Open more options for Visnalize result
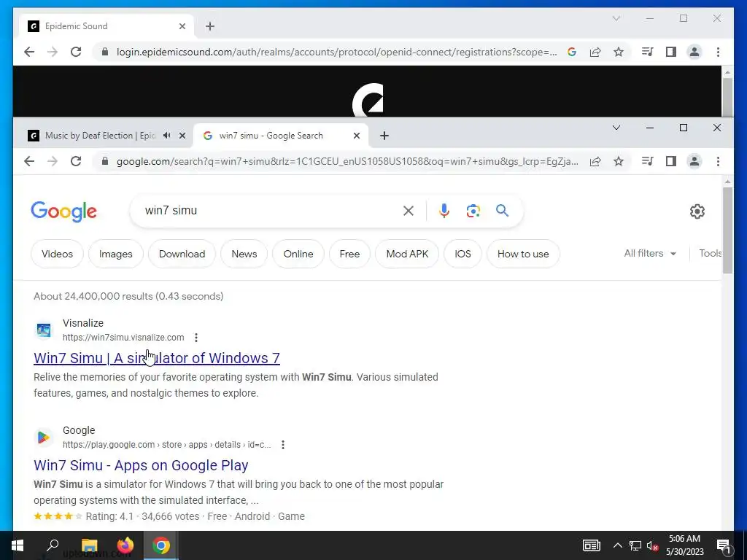Image resolution: width=747 pixels, height=560 pixels. (x=196, y=338)
